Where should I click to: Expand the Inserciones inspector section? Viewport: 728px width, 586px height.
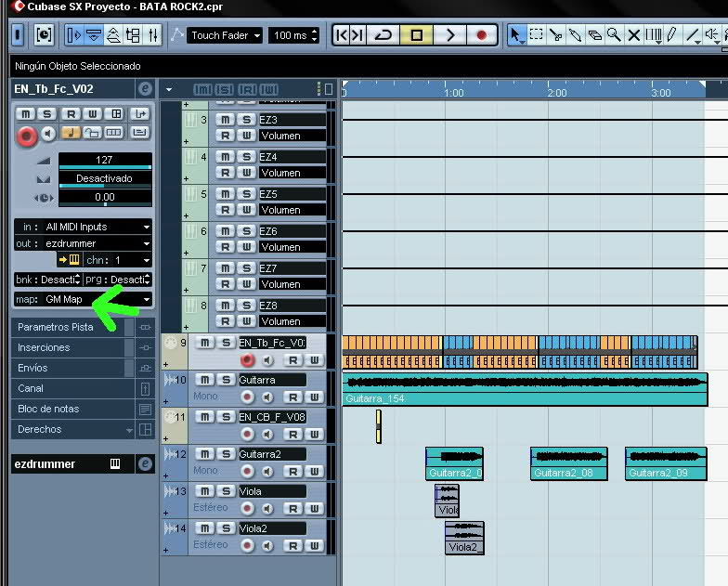point(70,347)
